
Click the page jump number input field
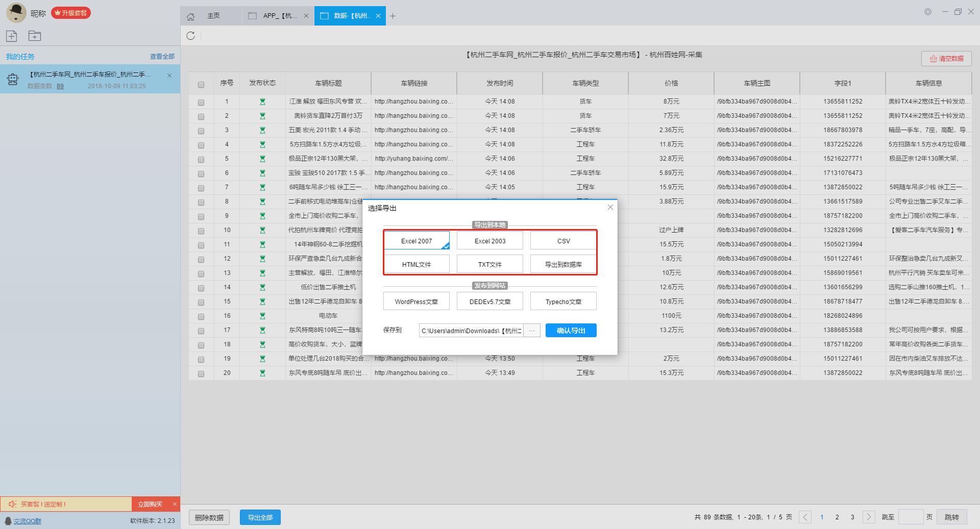pyautogui.click(x=911, y=517)
